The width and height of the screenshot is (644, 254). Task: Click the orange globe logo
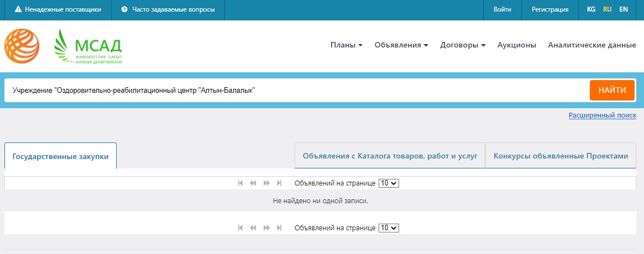coord(22,46)
